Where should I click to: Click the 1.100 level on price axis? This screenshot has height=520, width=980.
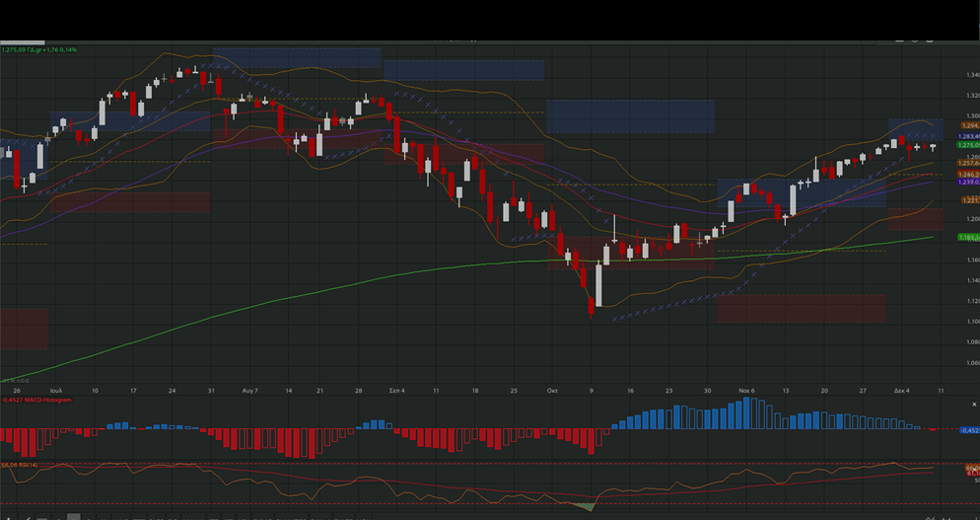972,322
